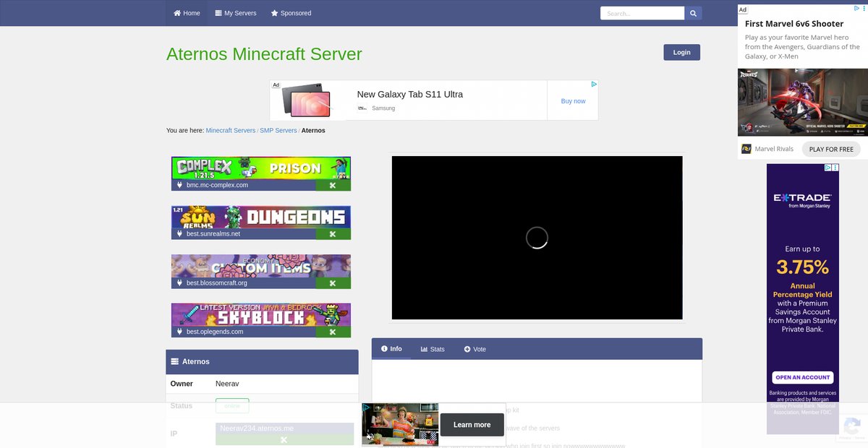Click the best.sunrealms.net address text

pos(213,234)
